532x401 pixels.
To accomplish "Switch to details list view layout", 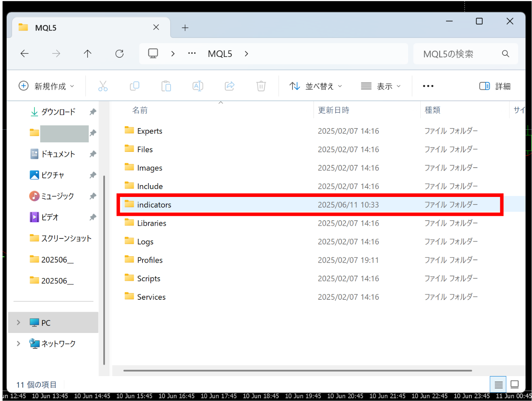I will click(498, 384).
